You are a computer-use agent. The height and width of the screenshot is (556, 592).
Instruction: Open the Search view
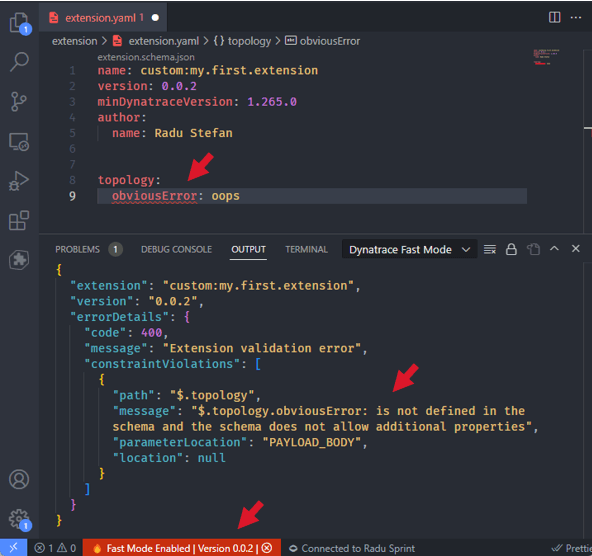pyautogui.click(x=19, y=62)
